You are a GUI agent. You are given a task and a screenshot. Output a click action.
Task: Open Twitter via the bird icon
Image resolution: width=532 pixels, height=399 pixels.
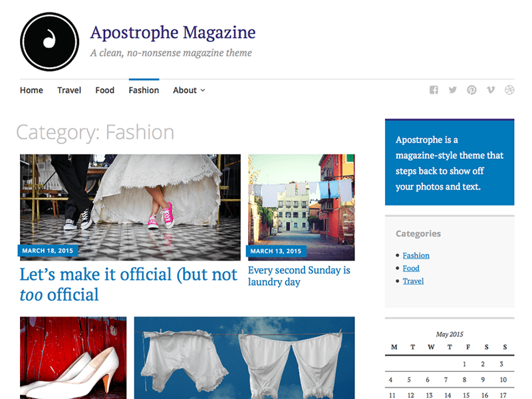(453, 90)
